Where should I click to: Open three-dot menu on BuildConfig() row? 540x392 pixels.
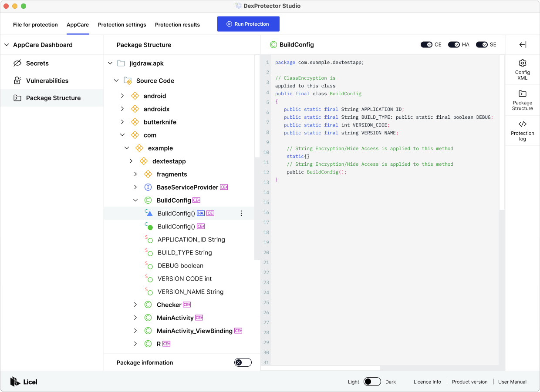coord(241,213)
